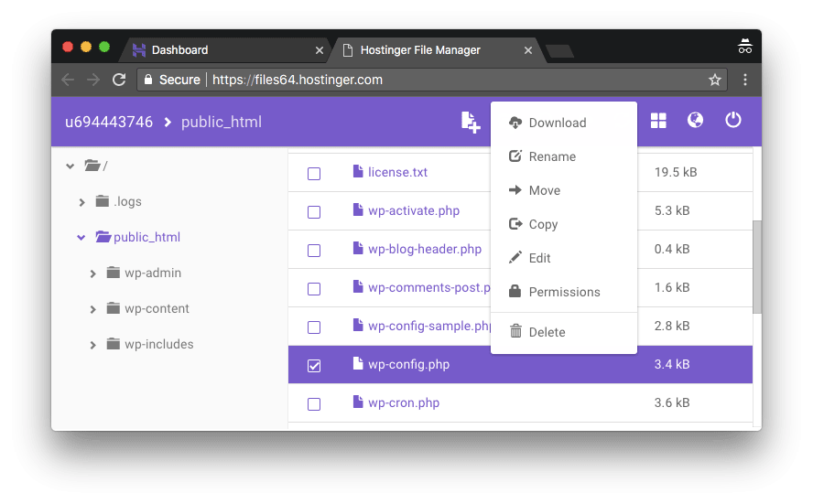Select the root / folder in the tree
Image resolution: width=813 pixels, height=504 pixels.
coord(96,166)
